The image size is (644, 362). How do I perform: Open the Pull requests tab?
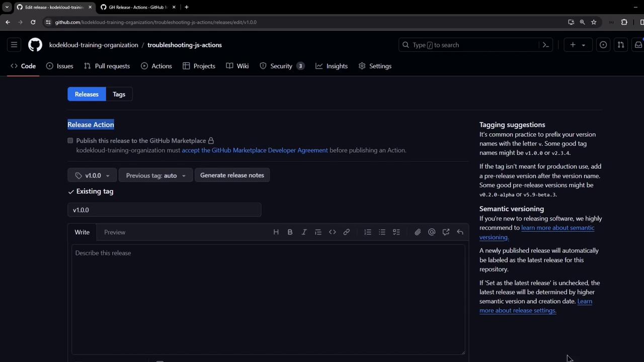click(107, 66)
